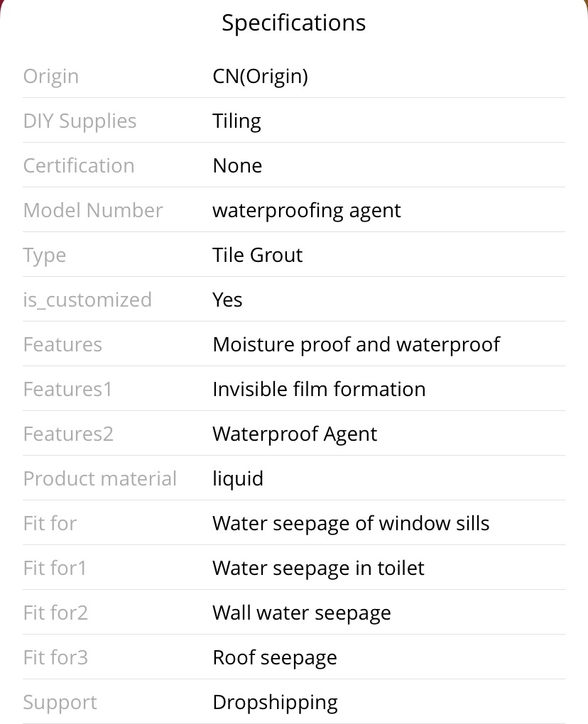Tap Moisture proof and waterproof text
588x724 pixels.
coord(356,344)
